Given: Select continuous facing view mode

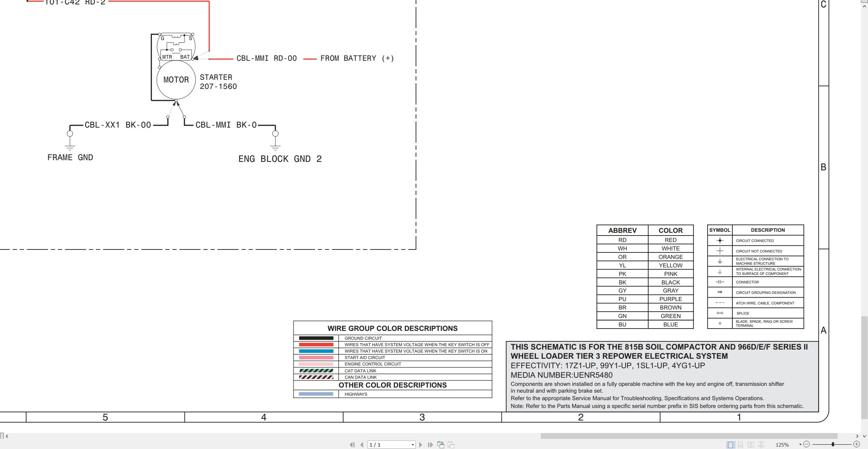Looking at the screenshot, I should point(761,445).
